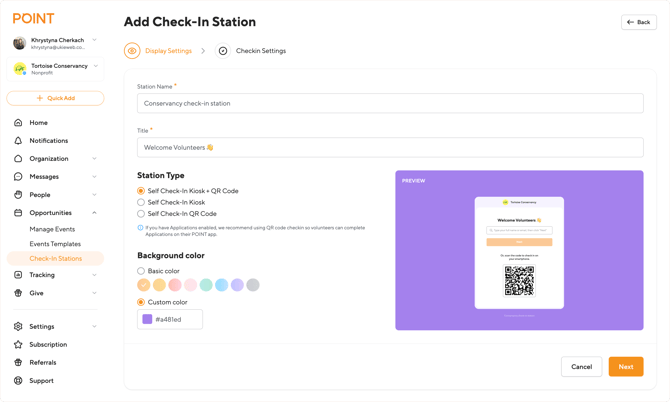Open the Tortoise Conservancy organization dropdown

(x=95, y=67)
